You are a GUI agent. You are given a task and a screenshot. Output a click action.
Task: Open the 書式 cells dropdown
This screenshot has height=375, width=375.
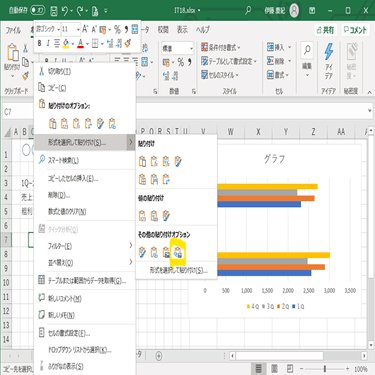tap(278, 75)
